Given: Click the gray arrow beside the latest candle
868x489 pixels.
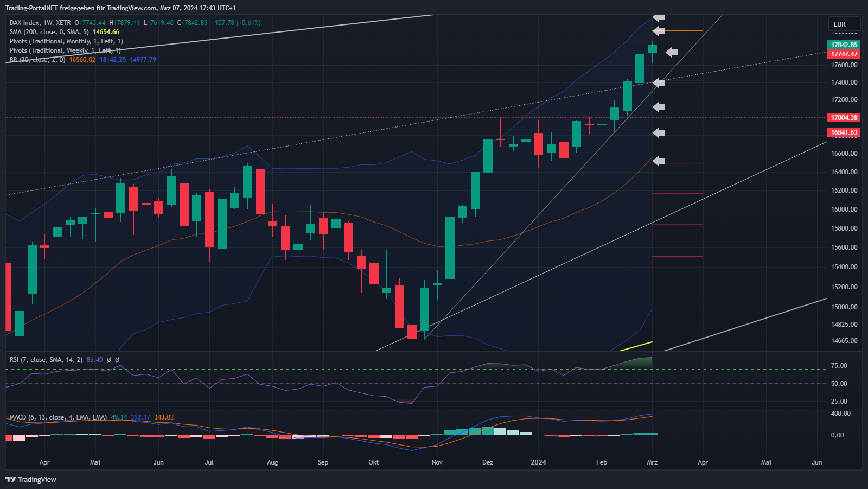Looking at the screenshot, I should tap(672, 52).
